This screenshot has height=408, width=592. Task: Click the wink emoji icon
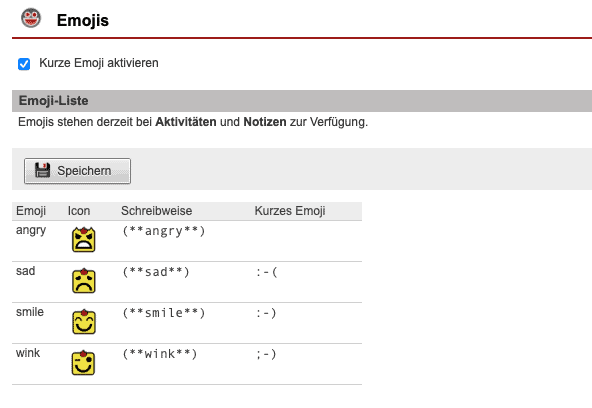tap(83, 363)
